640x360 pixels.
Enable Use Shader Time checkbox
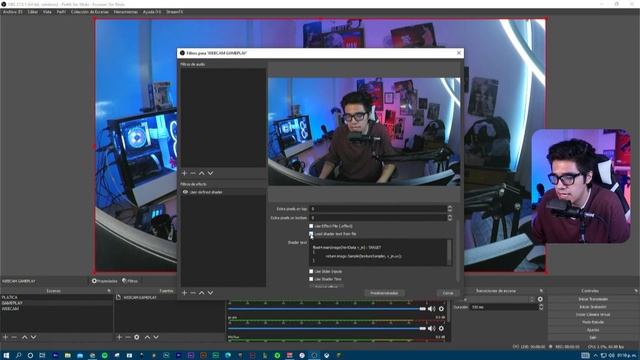pos(311,279)
